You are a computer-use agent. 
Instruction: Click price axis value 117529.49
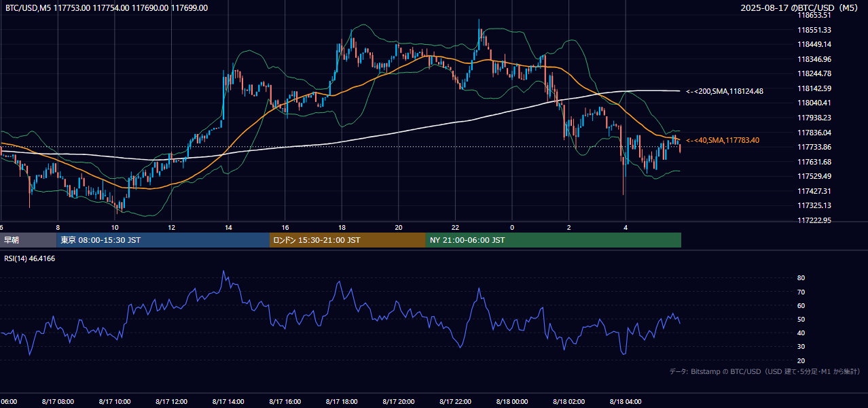pyautogui.click(x=814, y=176)
